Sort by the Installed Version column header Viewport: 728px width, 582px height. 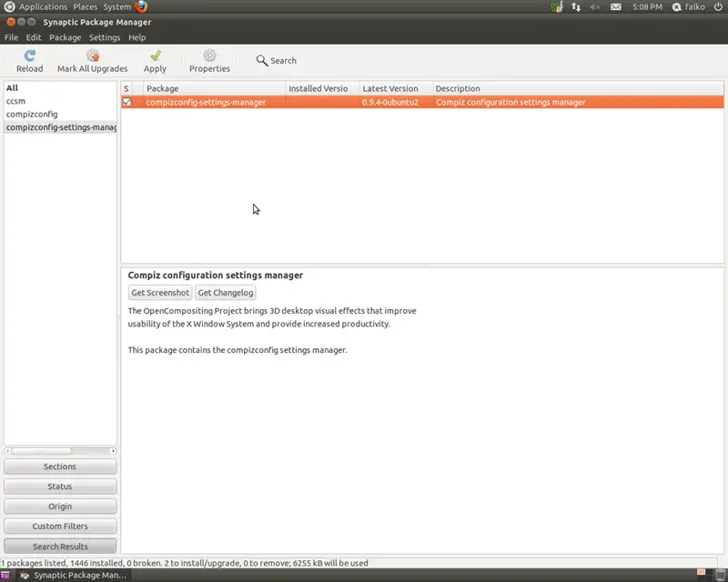(323, 88)
